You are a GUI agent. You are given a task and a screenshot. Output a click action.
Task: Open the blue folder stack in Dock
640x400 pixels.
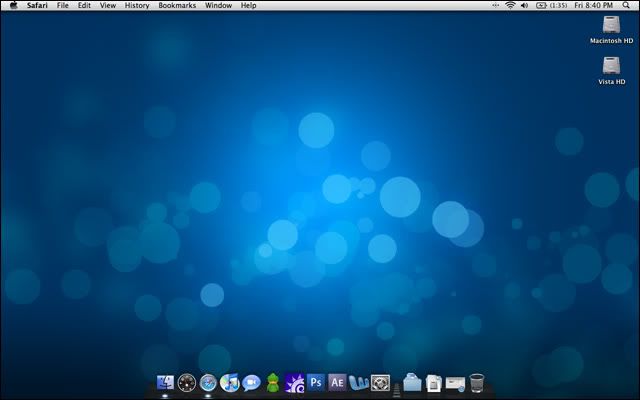412,383
